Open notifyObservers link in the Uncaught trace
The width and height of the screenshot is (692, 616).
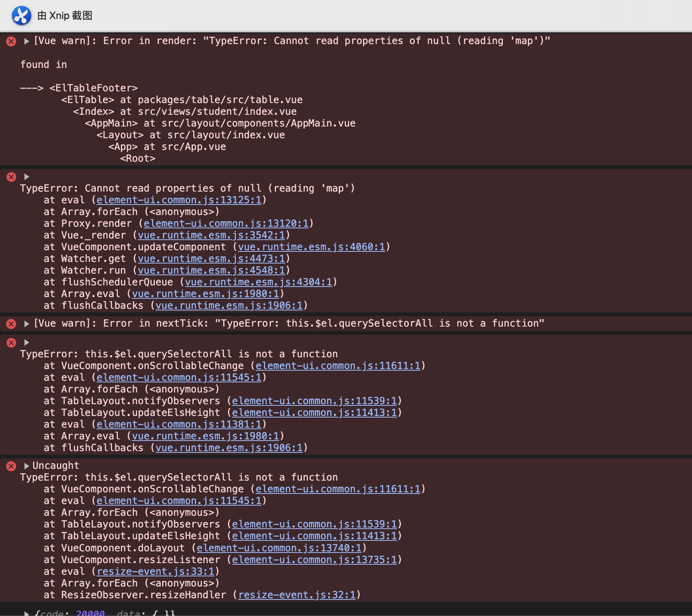click(x=314, y=524)
